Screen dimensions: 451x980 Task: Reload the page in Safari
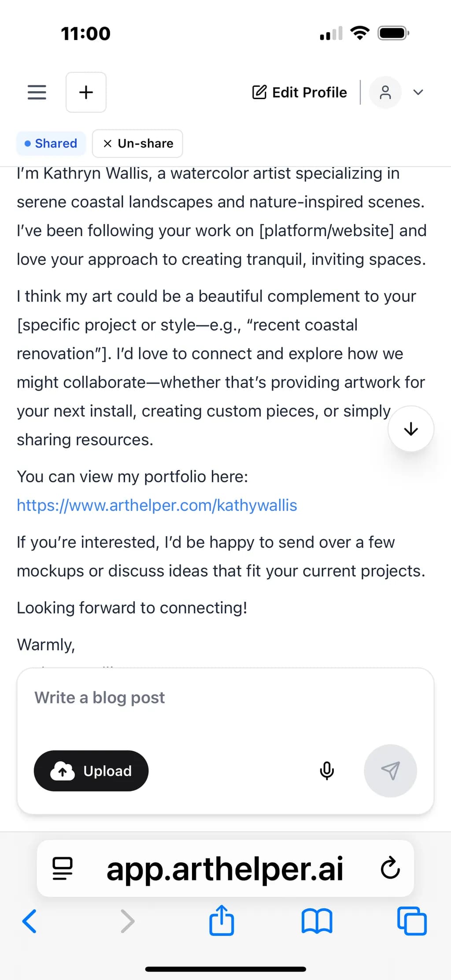tap(390, 868)
